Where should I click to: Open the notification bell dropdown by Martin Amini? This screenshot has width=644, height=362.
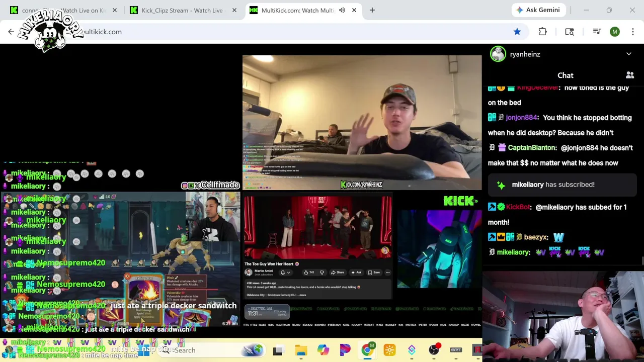tap(285, 273)
